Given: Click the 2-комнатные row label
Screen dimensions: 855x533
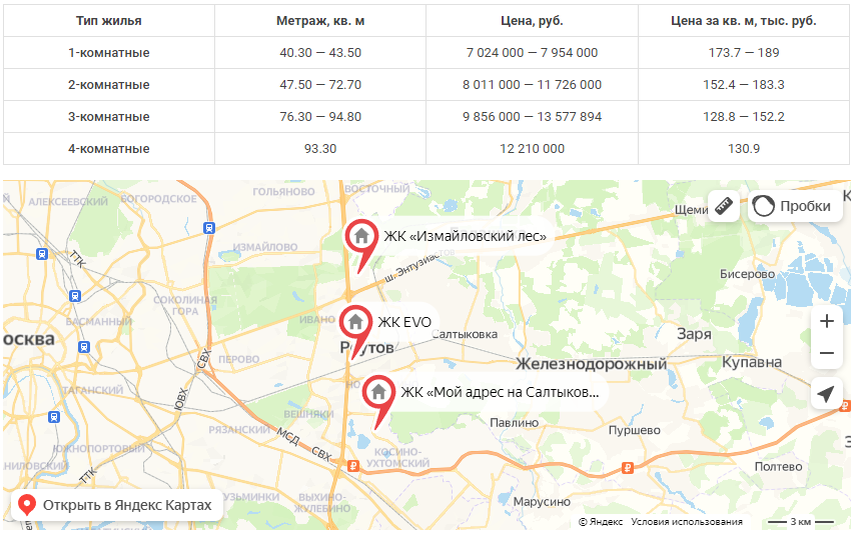Looking at the screenshot, I should (x=109, y=85).
